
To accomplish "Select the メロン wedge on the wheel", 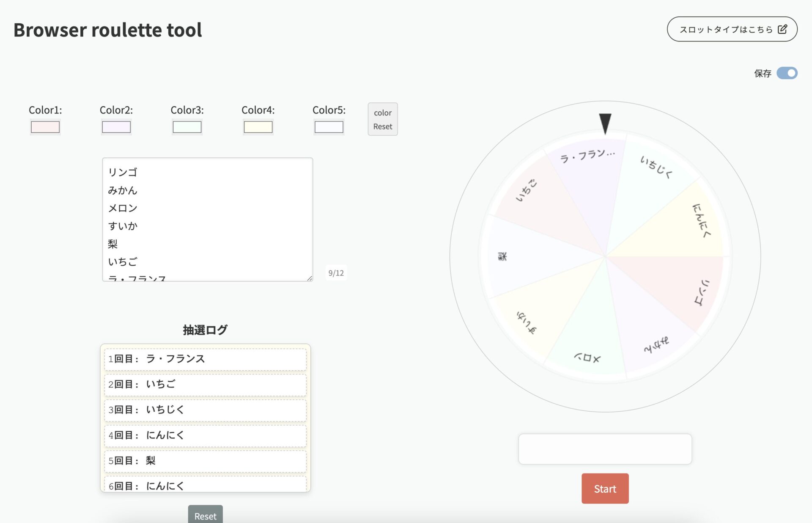I will (x=588, y=358).
